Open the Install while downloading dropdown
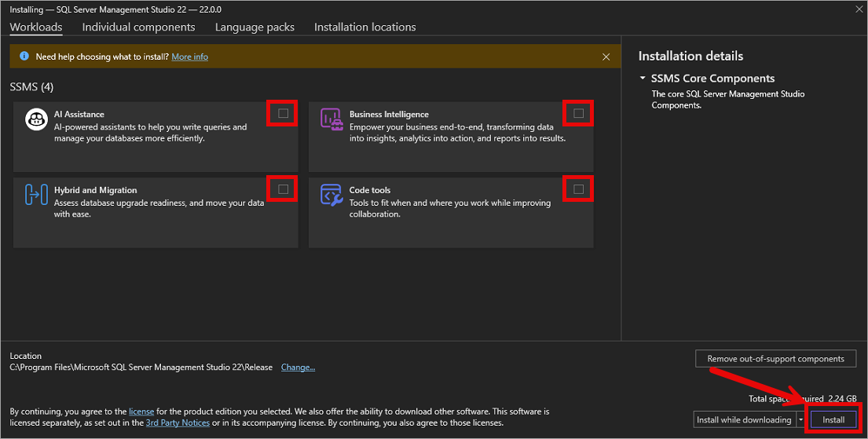This screenshot has height=439, width=868. pos(801,419)
